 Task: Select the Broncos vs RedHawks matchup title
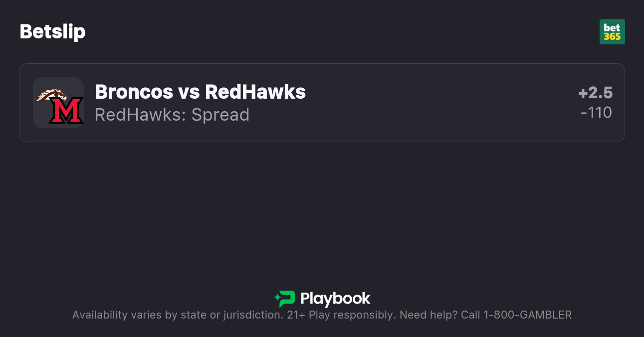point(201,92)
